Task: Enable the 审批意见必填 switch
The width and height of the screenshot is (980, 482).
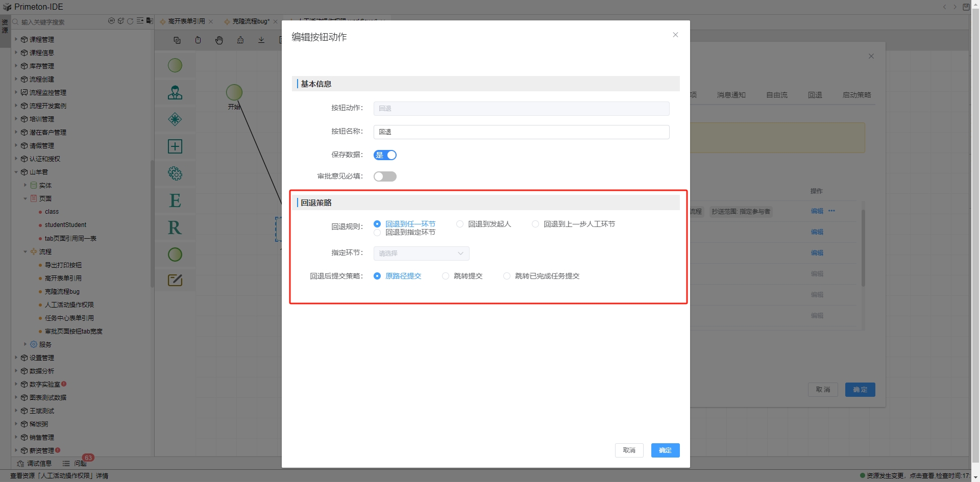Action: coord(385,176)
